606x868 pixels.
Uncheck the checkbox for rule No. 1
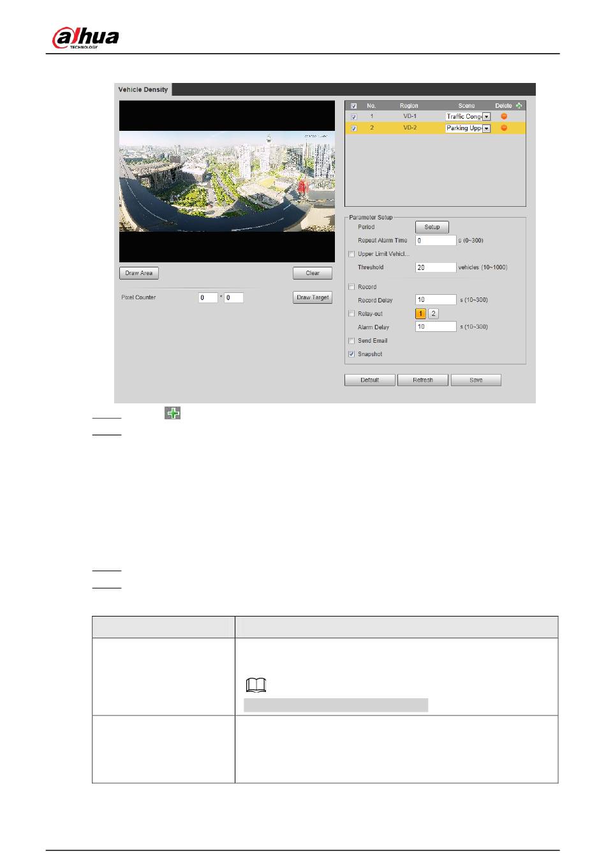[354, 117]
